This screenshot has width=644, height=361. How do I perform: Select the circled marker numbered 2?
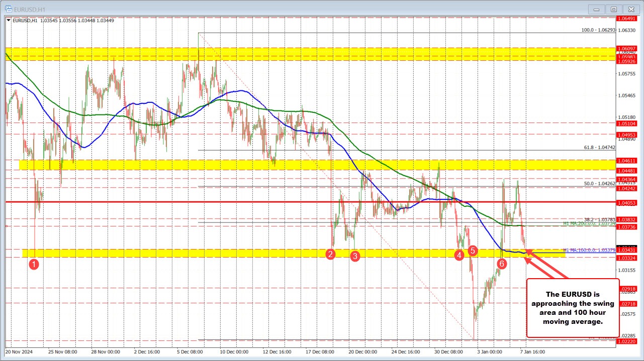click(331, 255)
